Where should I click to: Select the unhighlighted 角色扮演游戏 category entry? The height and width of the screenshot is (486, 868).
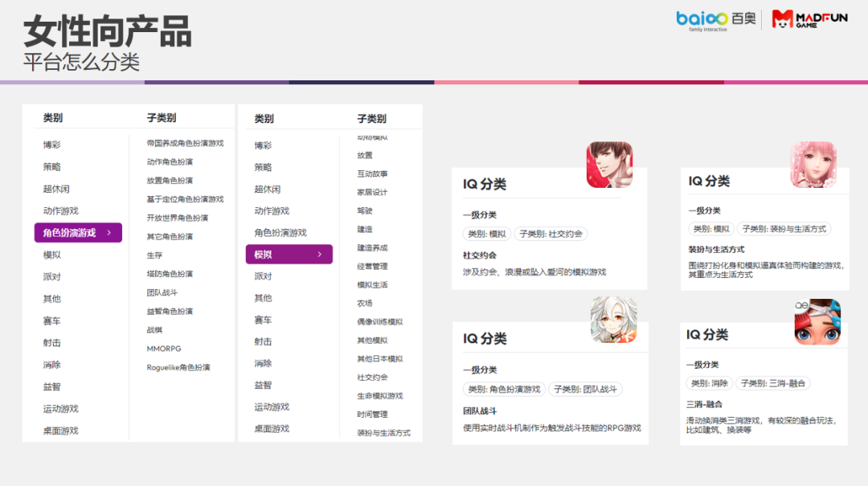tap(280, 233)
